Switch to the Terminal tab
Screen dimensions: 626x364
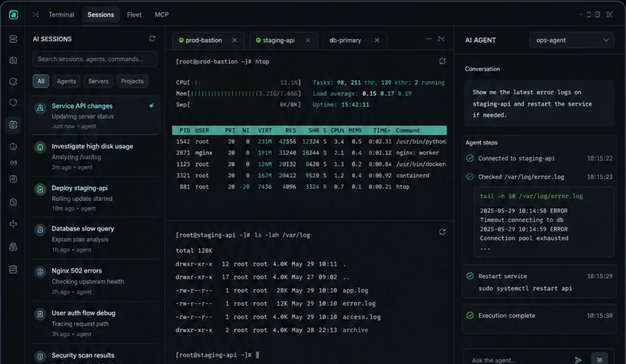point(61,15)
